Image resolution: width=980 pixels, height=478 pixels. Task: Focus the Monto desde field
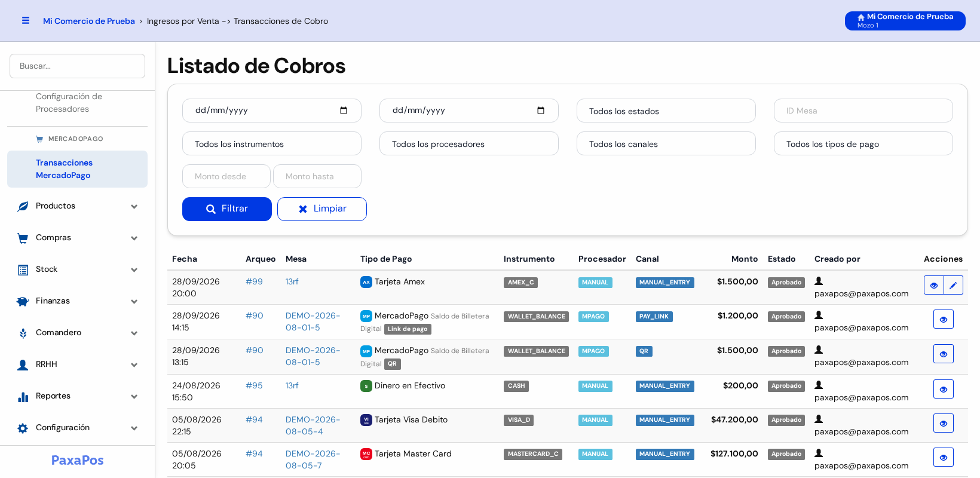pyautogui.click(x=226, y=176)
